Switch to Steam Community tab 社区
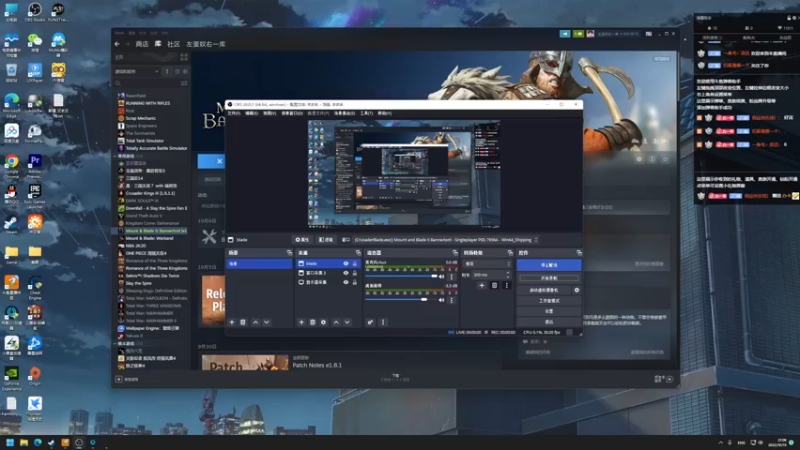The image size is (800, 450). [x=173, y=44]
